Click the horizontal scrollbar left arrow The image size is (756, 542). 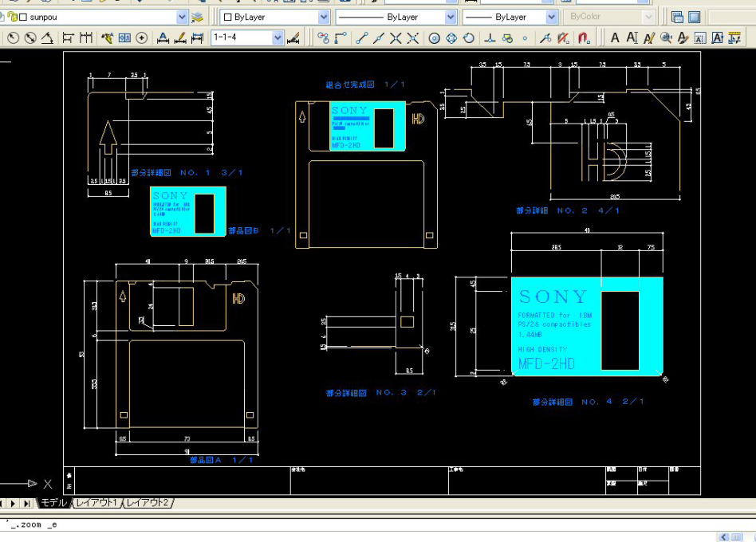(723, 536)
